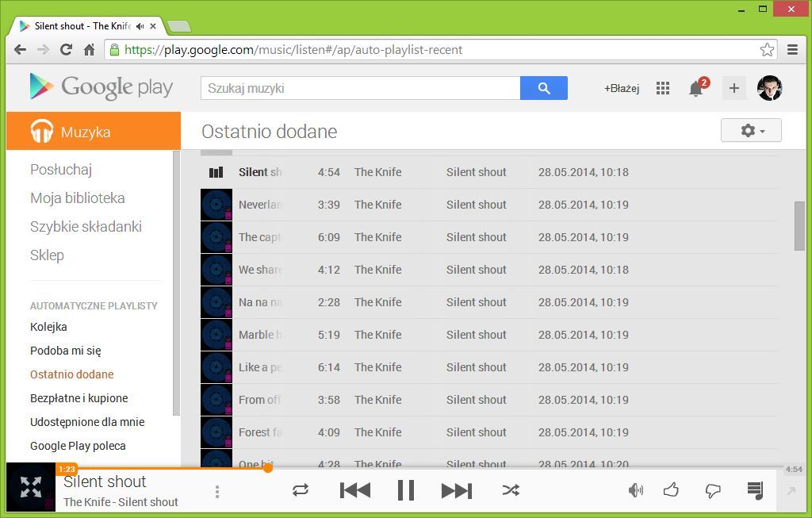Open +Błażej Google+ link
Screen dimensions: 812x518
pos(622,88)
